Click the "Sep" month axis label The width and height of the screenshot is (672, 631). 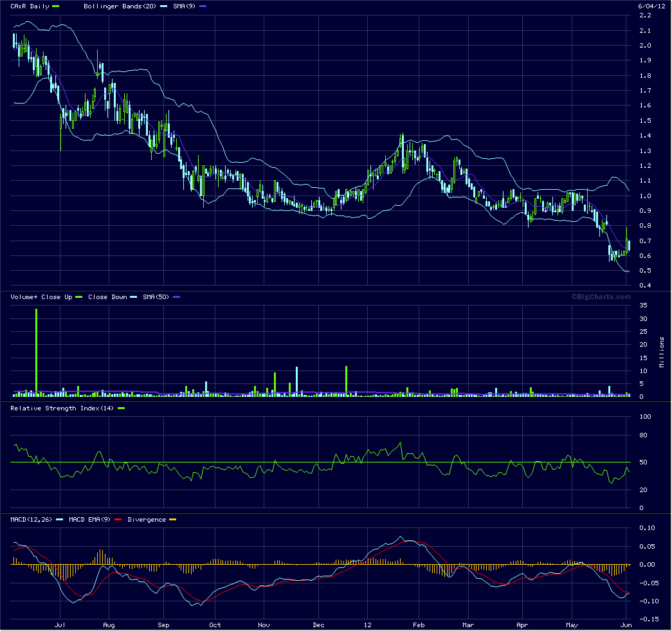pyautogui.click(x=163, y=625)
